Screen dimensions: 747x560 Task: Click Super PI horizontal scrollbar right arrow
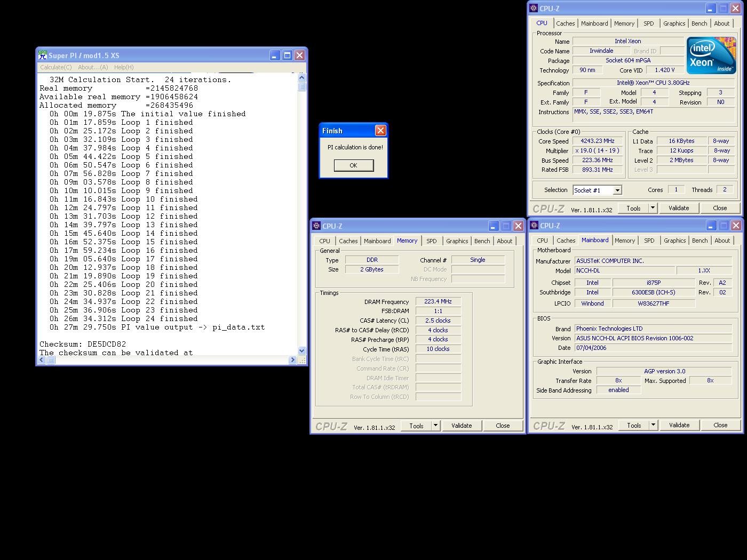coord(292,360)
